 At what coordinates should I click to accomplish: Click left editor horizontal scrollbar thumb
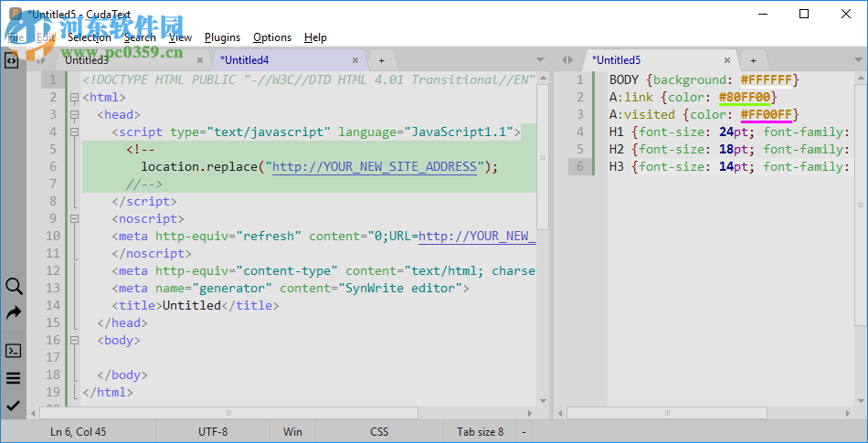(x=229, y=413)
